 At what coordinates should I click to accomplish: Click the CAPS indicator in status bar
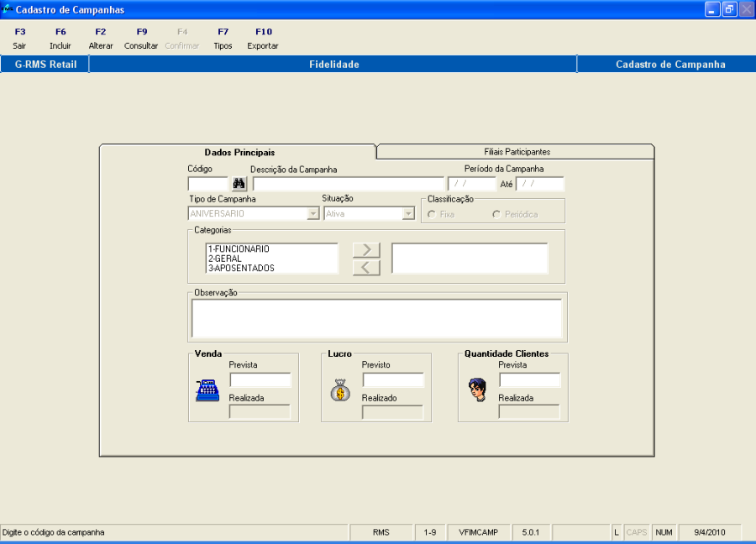pyautogui.click(x=637, y=532)
